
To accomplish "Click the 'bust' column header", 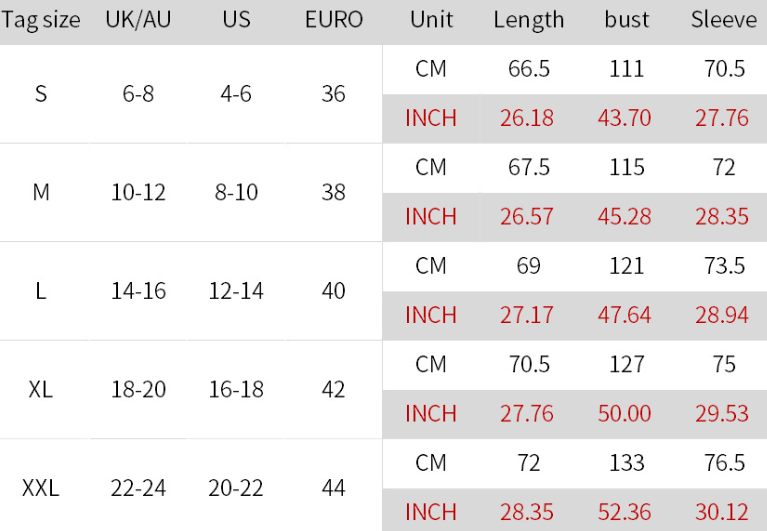I will click(x=627, y=20).
